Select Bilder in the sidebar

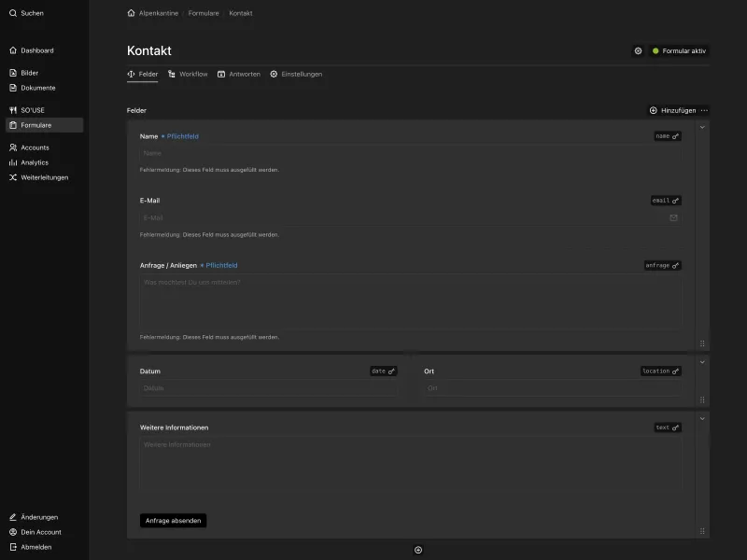pos(28,72)
